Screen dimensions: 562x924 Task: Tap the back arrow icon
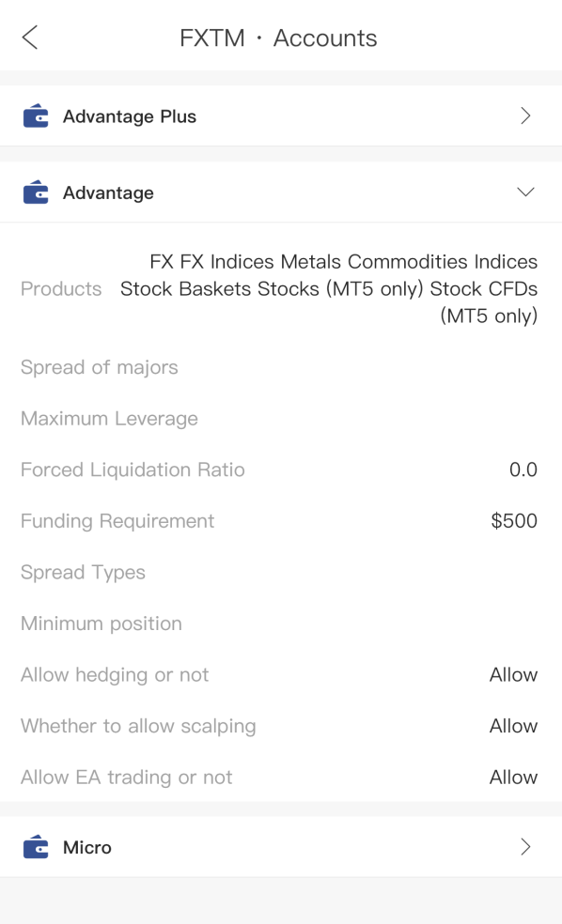point(30,38)
